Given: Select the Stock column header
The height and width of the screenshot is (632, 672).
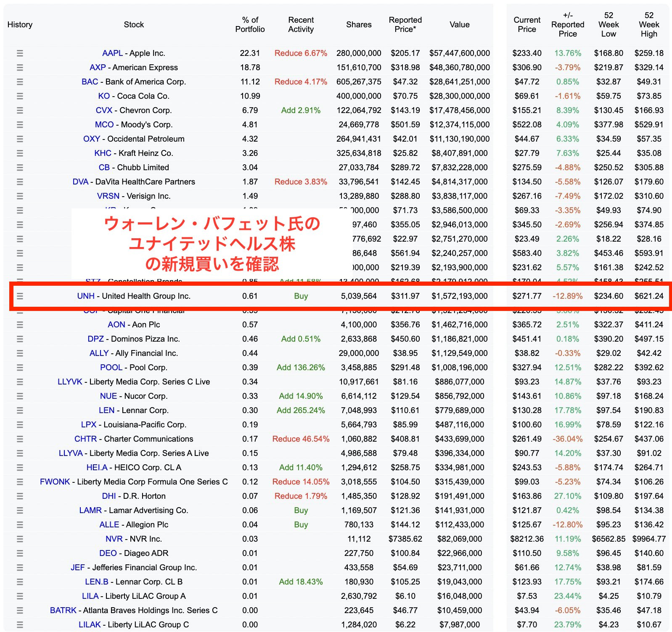Looking at the screenshot, I should (134, 25).
